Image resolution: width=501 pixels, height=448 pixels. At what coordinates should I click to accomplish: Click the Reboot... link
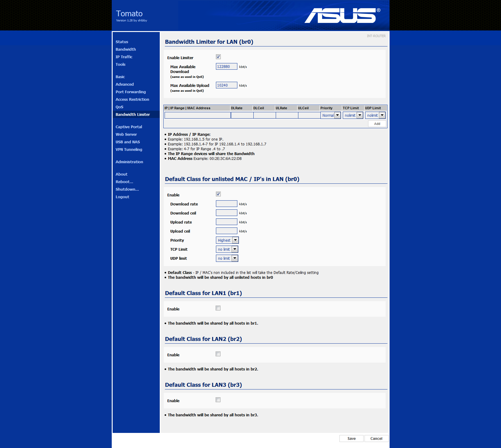tap(124, 182)
